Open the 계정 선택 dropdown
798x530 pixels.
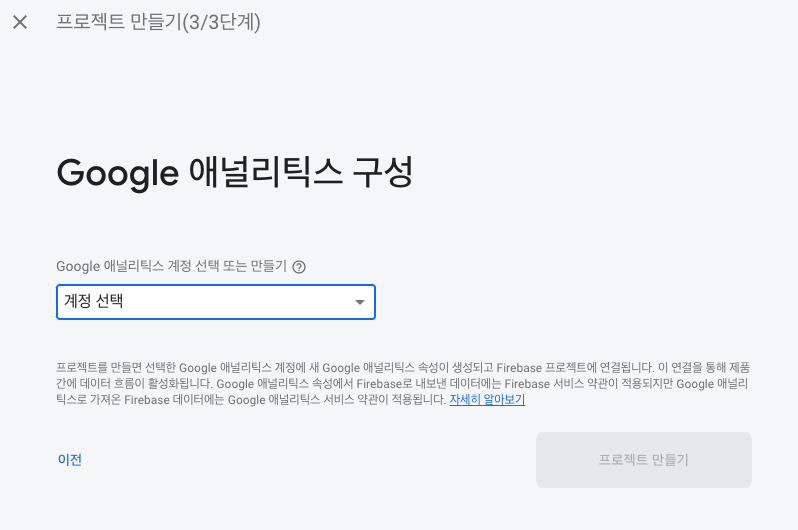[216, 302]
